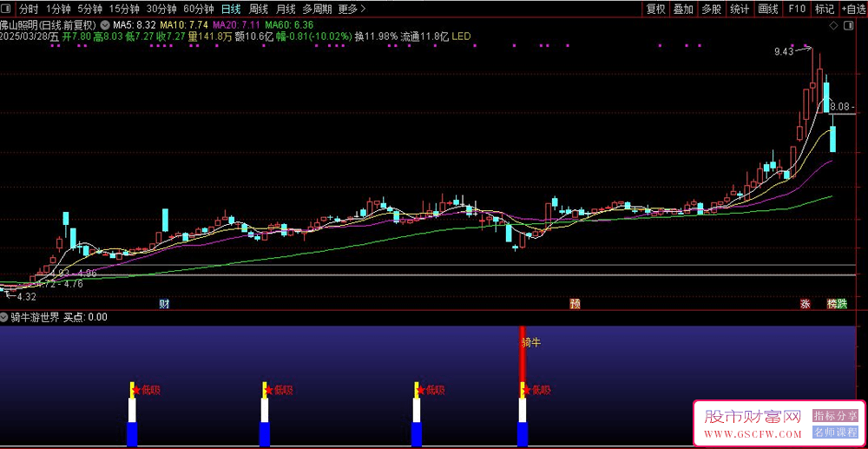
Task: Click the 额10.6亿 amount value
Action: [254, 36]
